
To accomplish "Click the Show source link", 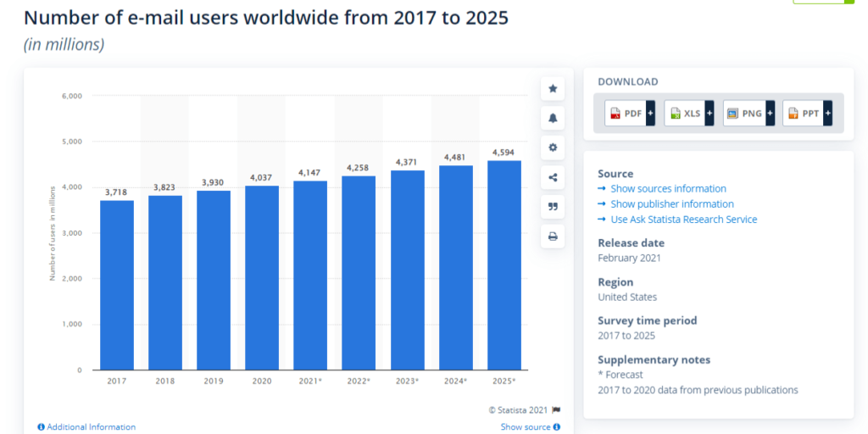I will [526, 427].
